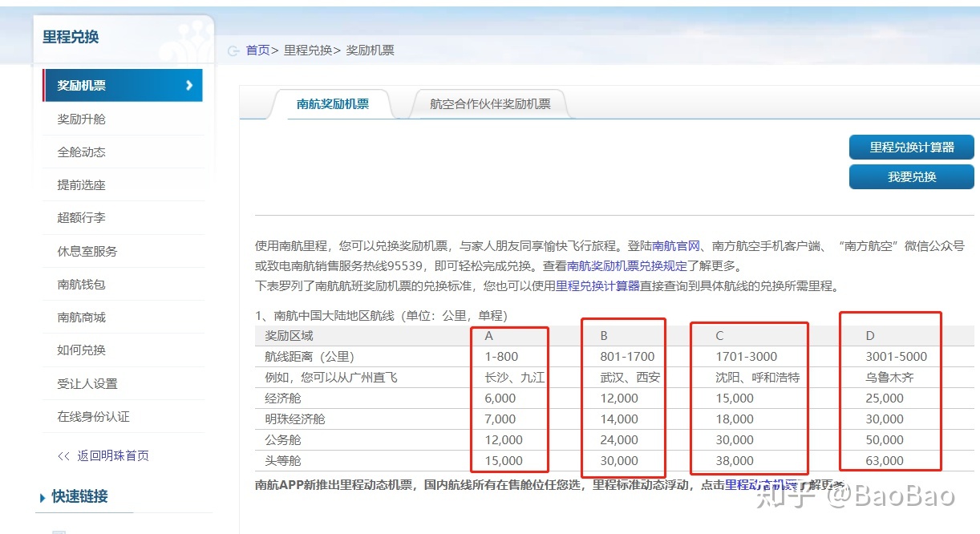Click 明珠经济舱 row label

pyautogui.click(x=294, y=419)
